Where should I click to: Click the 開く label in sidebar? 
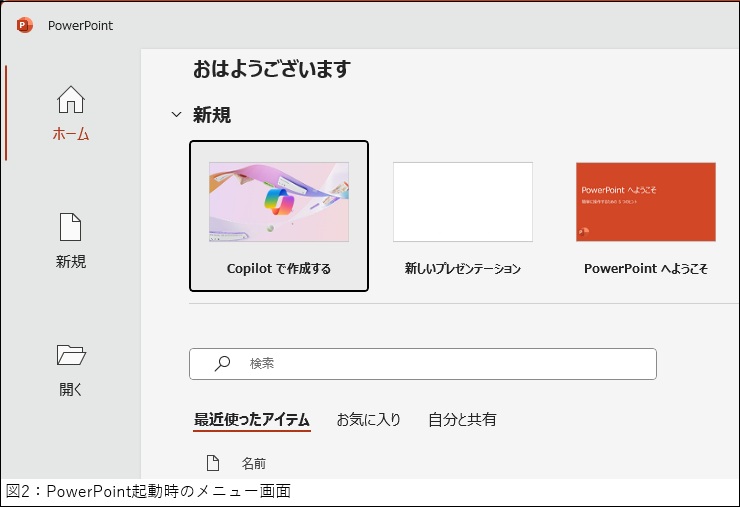click(71, 389)
